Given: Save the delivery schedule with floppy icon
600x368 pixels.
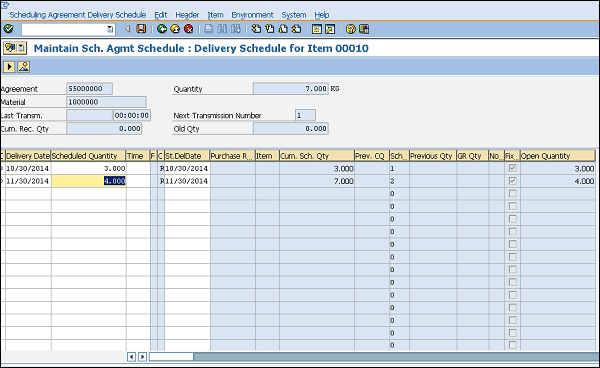Looking at the screenshot, I should 141,29.
